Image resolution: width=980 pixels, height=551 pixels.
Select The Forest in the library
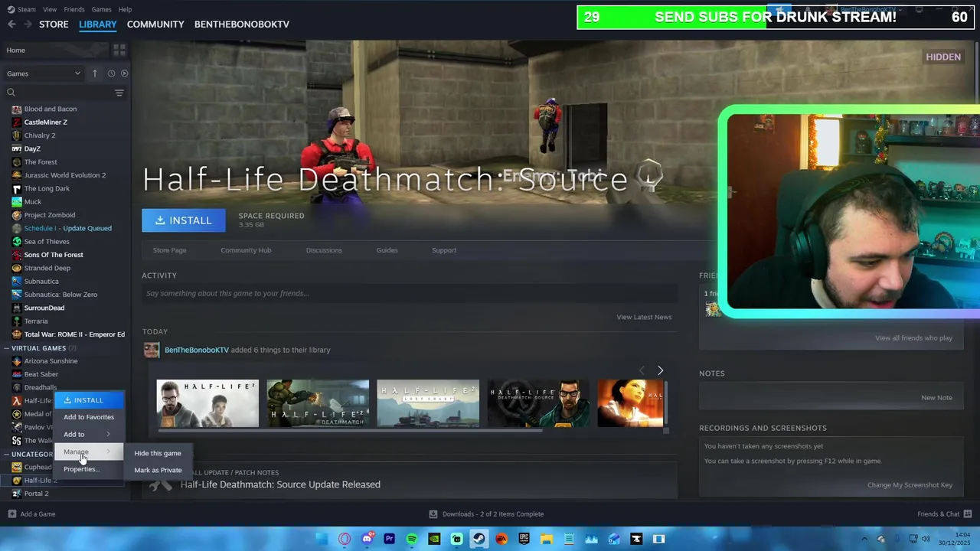click(x=41, y=161)
